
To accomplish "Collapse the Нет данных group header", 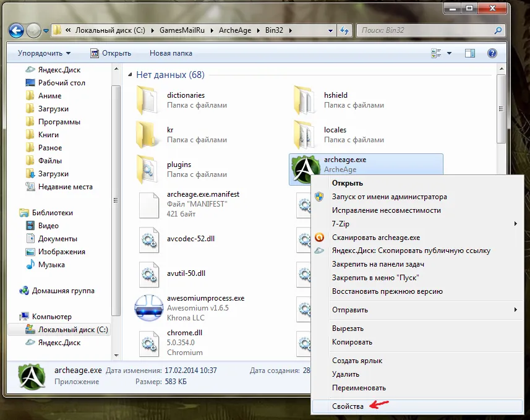I will [x=130, y=75].
